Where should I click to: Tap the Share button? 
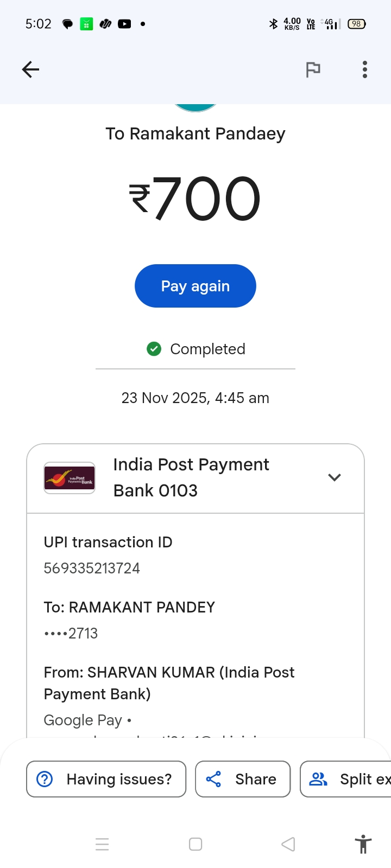click(243, 779)
